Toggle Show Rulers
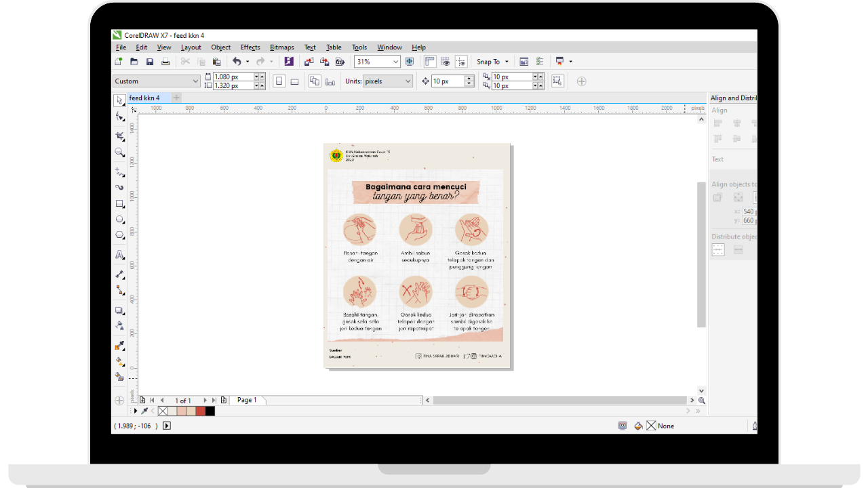This screenshot has width=868, height=488. click(x=430, y=62)
